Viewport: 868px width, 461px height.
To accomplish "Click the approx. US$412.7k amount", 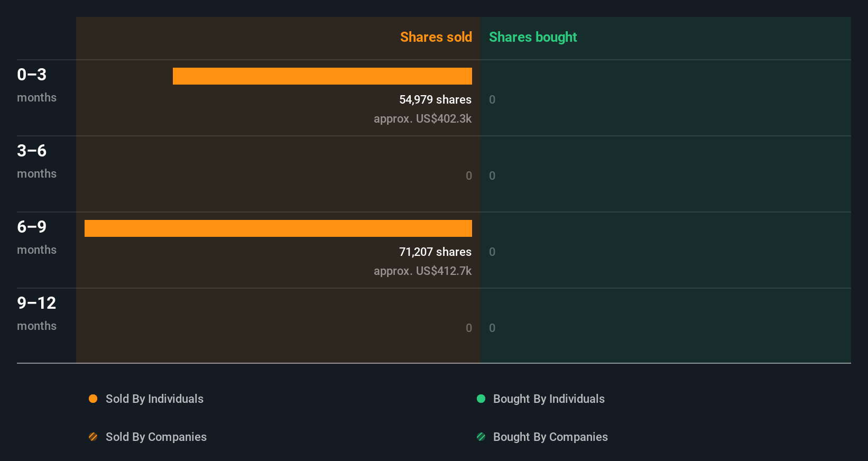I will (422, 271).
